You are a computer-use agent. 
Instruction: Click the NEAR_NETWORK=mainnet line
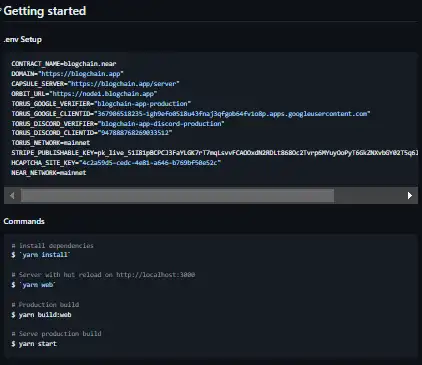coord(49,173)
